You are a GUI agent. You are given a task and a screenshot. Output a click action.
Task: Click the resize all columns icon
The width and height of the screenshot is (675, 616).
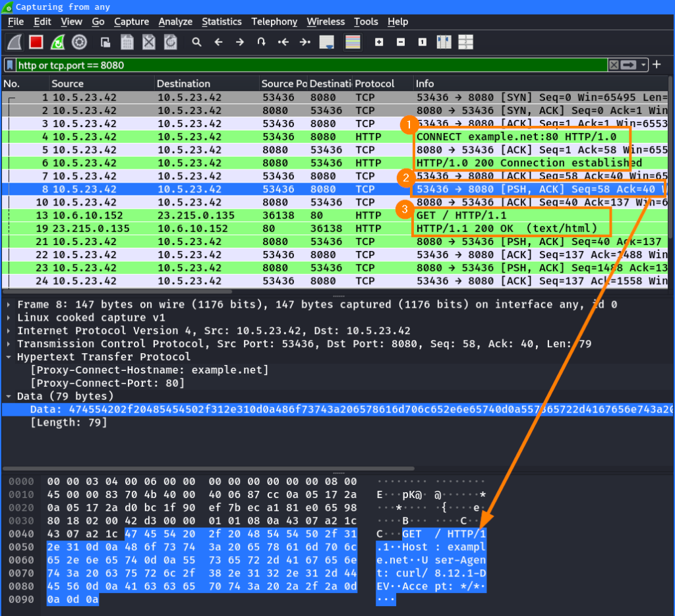click(444, 42)
